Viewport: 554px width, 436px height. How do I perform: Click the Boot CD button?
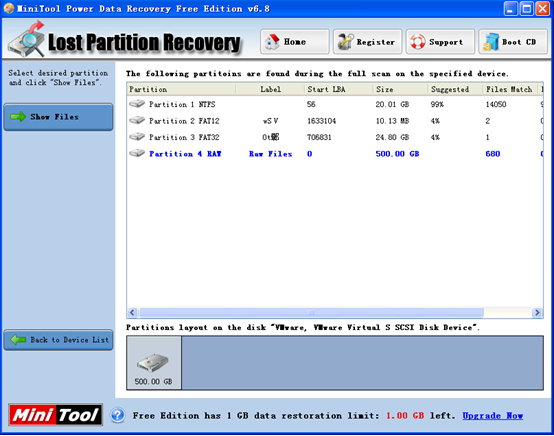(x=513, y=42)
